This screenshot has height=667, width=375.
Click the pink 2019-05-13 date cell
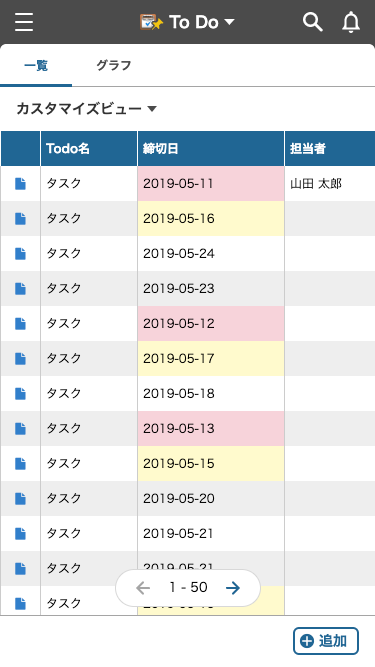211,428
